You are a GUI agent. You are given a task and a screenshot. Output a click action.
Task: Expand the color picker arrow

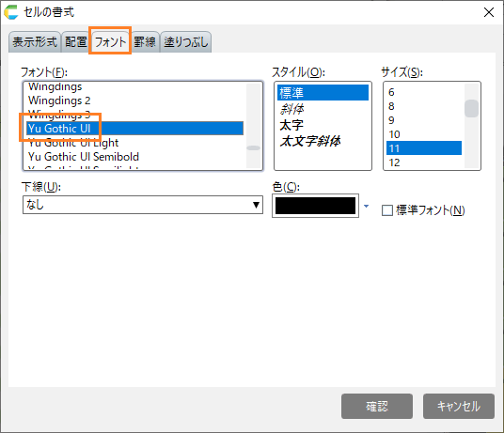pyautogui.click(x=366, y=206)
